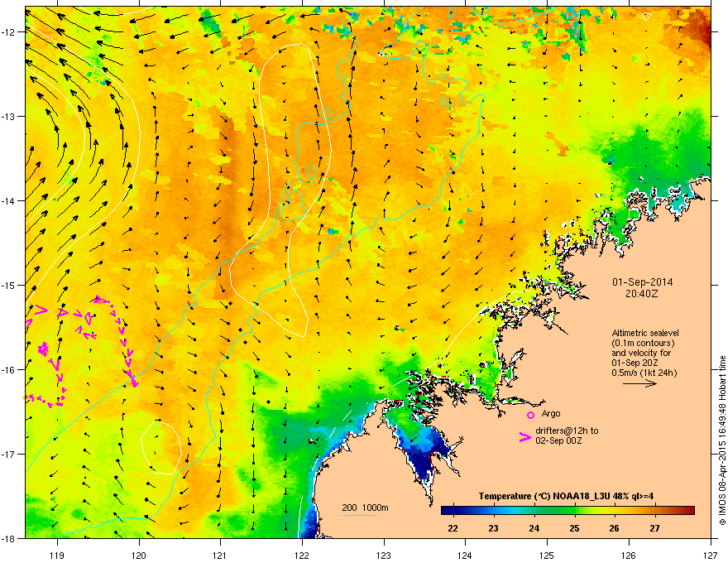Click the (0.1m contours) text
Image resolution: width=728 pixels, height=563 pixels.
pyautogui.click(x=643, y=344)
